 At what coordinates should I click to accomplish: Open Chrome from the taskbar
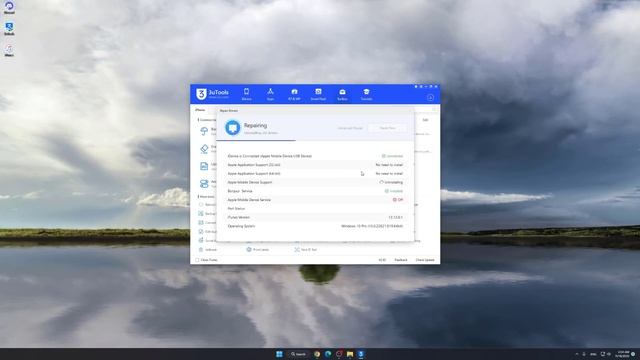[317, 354]
